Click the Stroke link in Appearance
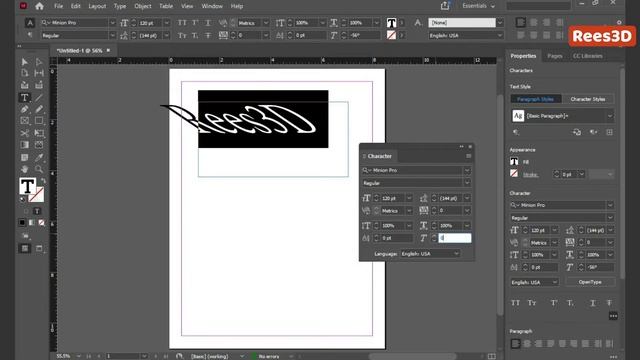Image resolution: width=640 pixels, height=360 pixels. pyautogui.click(x=530, y=174)
